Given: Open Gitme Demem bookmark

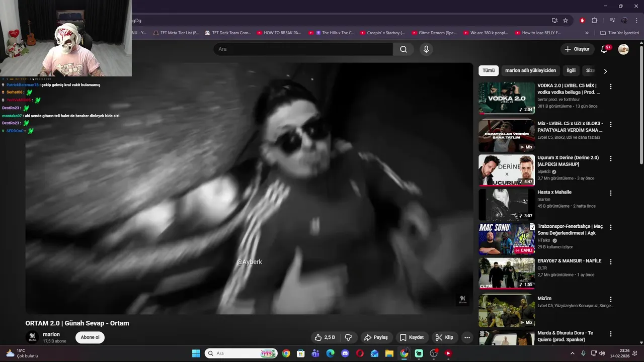Looking at the screenshot, I should [434, 33].
